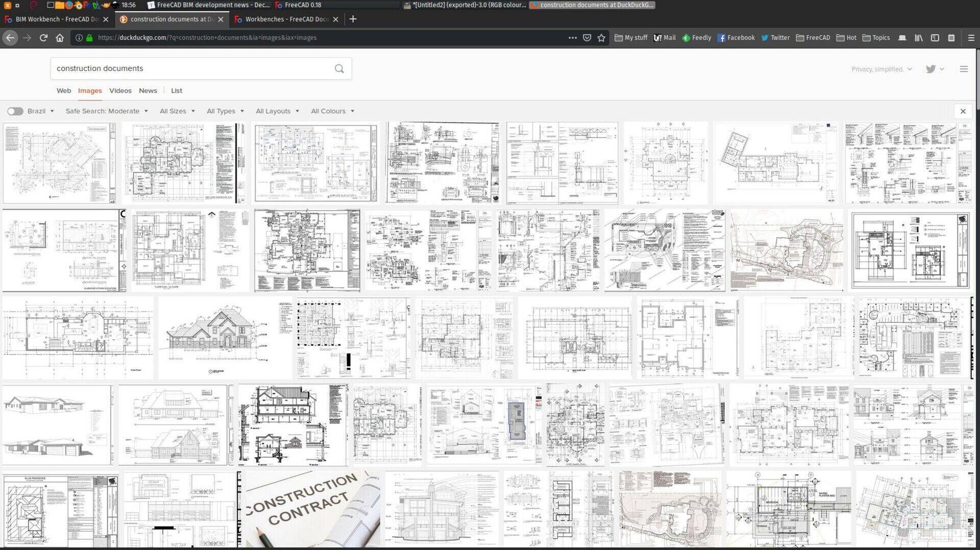Switch to the BIM Workbench browser tab
980x550 pixels.
pyautogui.click(x=56, y=19)
